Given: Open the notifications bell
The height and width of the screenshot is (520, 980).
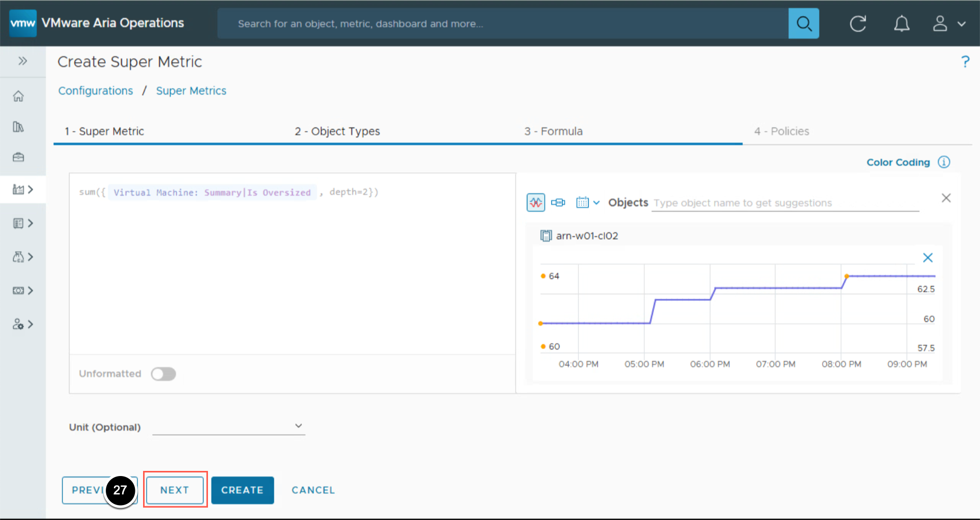Looking at the screenshot, I should [901, 24].
